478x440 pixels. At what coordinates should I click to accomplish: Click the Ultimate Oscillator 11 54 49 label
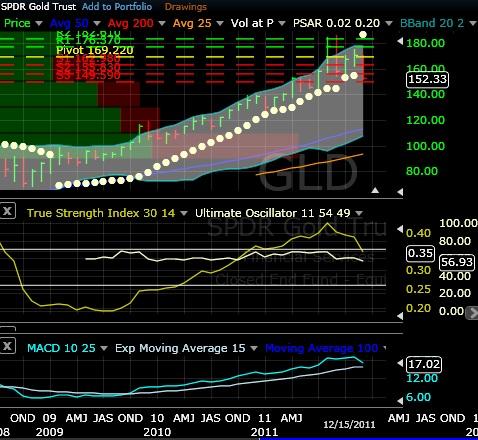(x=273, y=213)
